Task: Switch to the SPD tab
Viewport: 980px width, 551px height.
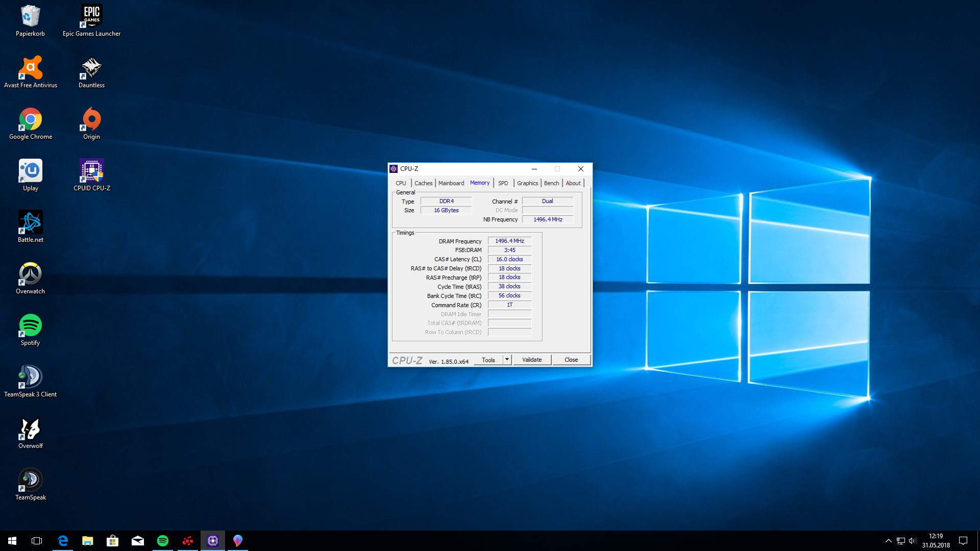Action: click(x=503, y=183)
